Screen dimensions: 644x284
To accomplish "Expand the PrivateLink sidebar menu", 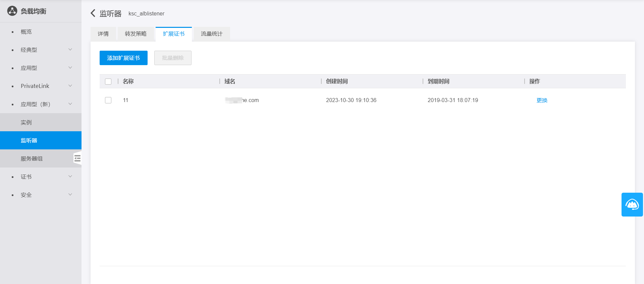I will pyautogui.click(x=40, y=86).
